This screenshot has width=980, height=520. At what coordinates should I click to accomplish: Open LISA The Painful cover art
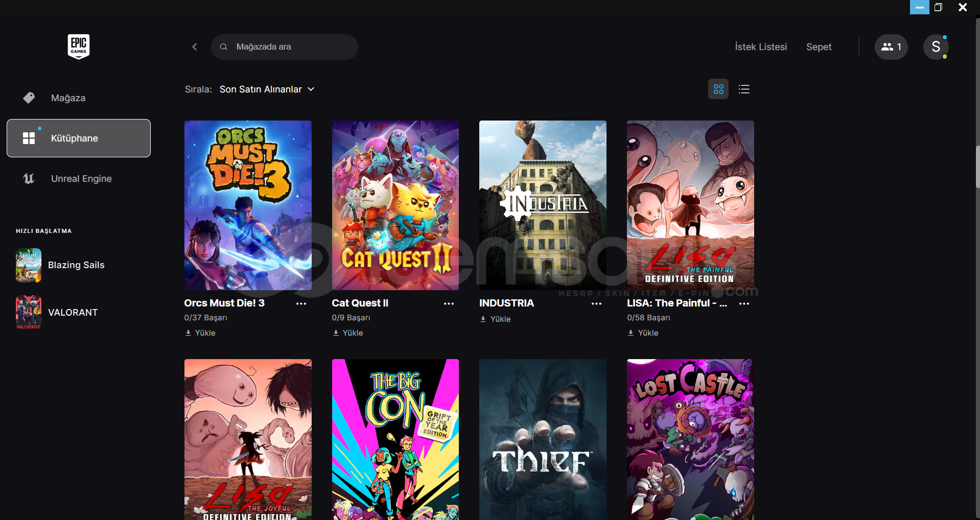click(x=690, y=205)
